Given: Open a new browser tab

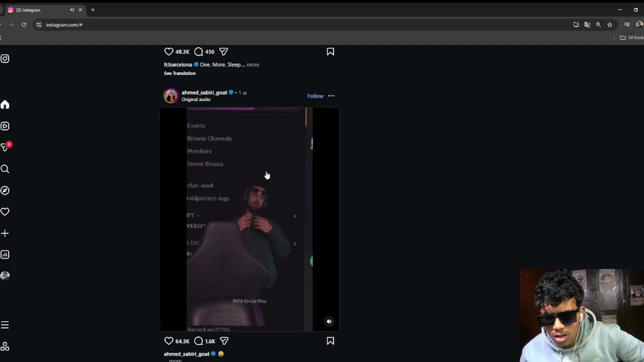Looking at the screenshot, I should coord(93,10).
